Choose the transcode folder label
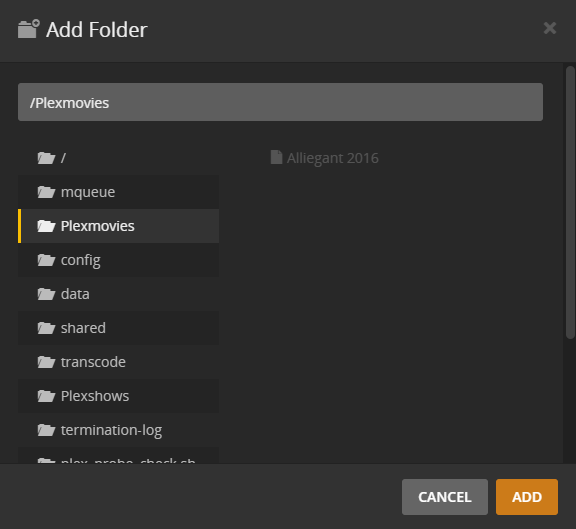This screenshot has height=529, width=576. [93, 362]
